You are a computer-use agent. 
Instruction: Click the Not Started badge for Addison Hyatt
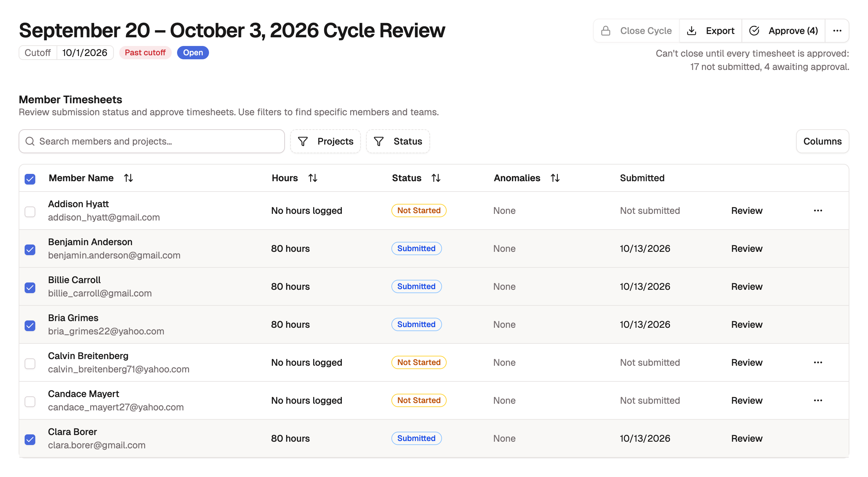tap(419, 211)
